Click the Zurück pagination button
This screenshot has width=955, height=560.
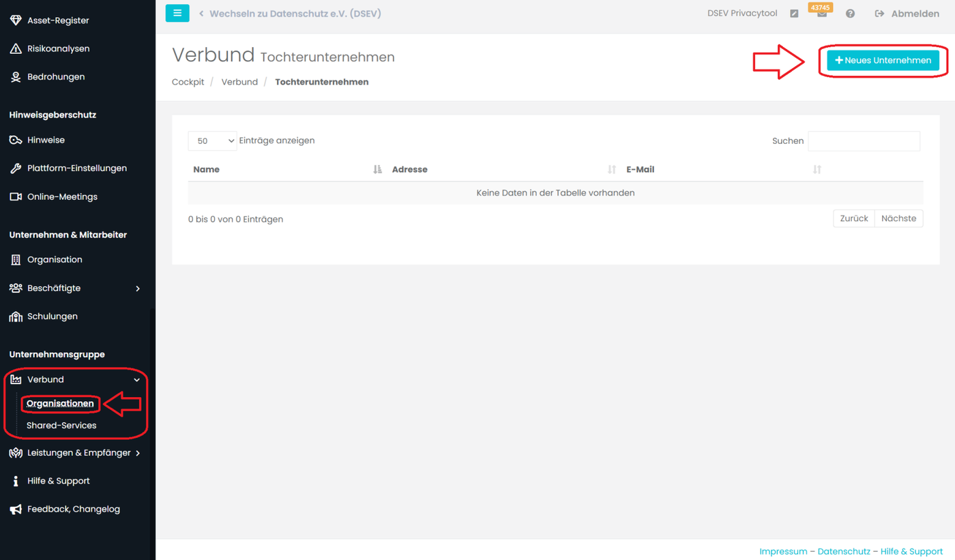pos(854,218)
